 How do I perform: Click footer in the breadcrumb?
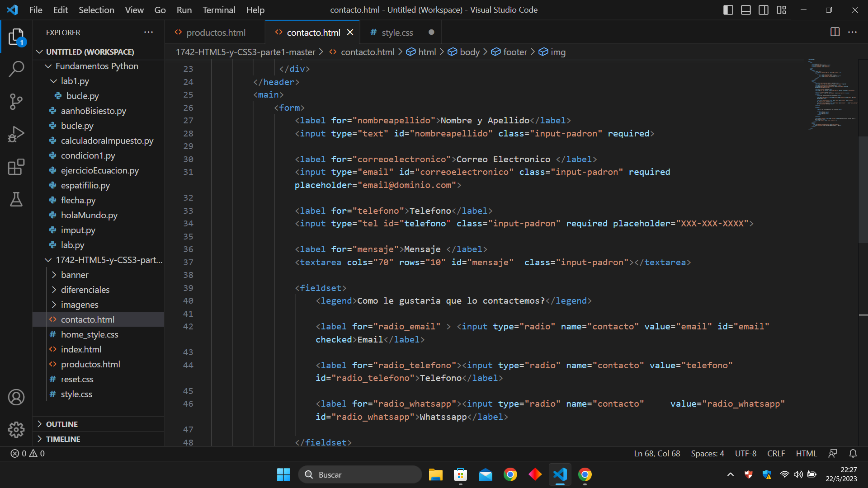coord(515,52)
